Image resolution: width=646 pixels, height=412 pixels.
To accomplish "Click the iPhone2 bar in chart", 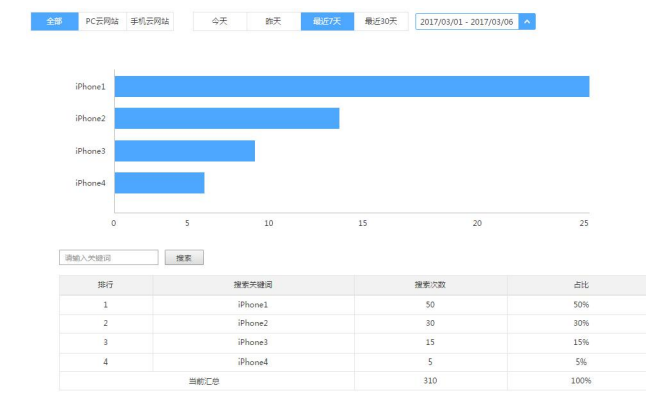I will pos(226,119).
